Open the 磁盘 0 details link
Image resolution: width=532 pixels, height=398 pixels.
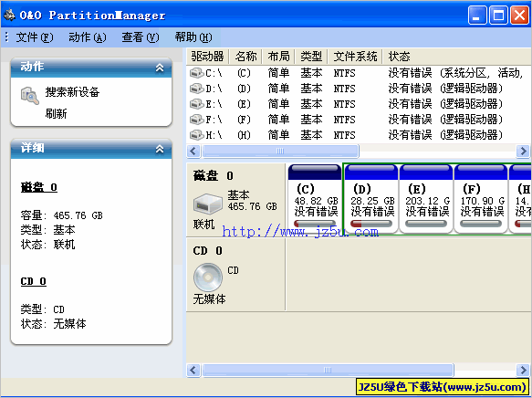(x=39, y=187)
